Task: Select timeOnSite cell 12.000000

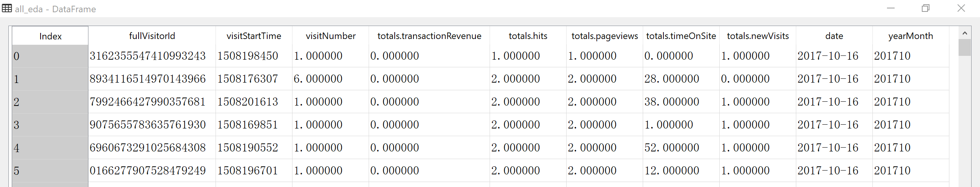Action: click(x=681, y=171)
